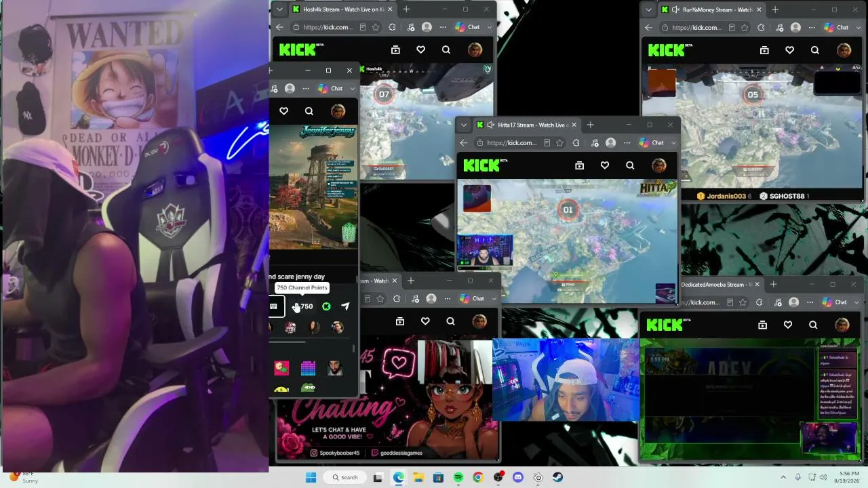Open Spotify from the taskbar
This screenshot has height=488, width=868.
coord(458,477)
